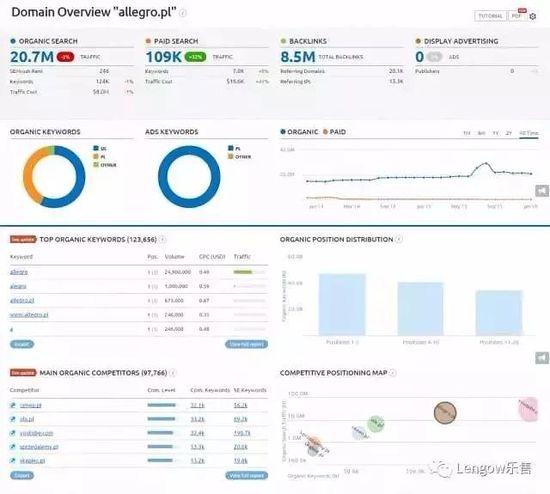Viewport: 550px width, 494px height.
Task: Select the 2Y time range tab
Action: click(x=509, y=133)
